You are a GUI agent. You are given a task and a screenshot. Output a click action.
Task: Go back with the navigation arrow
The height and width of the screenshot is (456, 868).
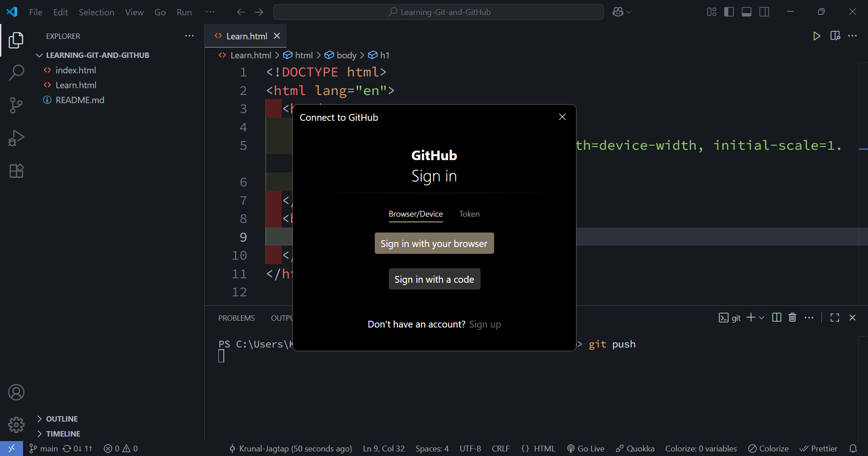tap(241, 12)
